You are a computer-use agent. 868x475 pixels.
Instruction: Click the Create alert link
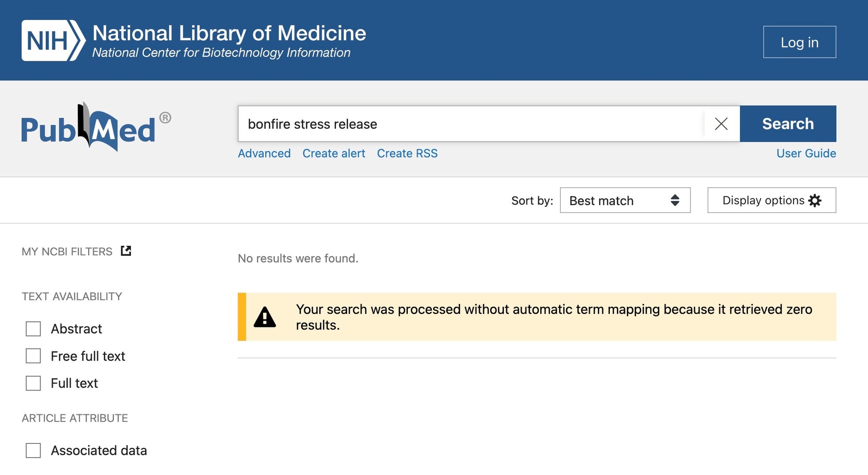coord(333,153)
